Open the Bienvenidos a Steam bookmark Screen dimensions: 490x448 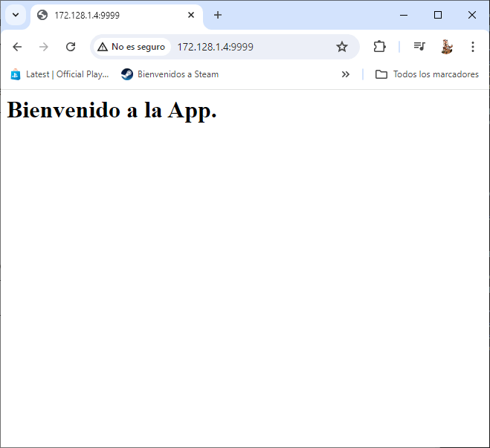[170, 74]
